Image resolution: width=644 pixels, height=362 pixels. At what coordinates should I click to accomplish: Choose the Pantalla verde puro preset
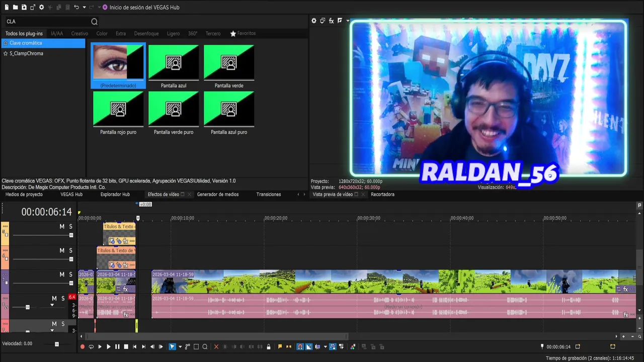tap(174, 113)
